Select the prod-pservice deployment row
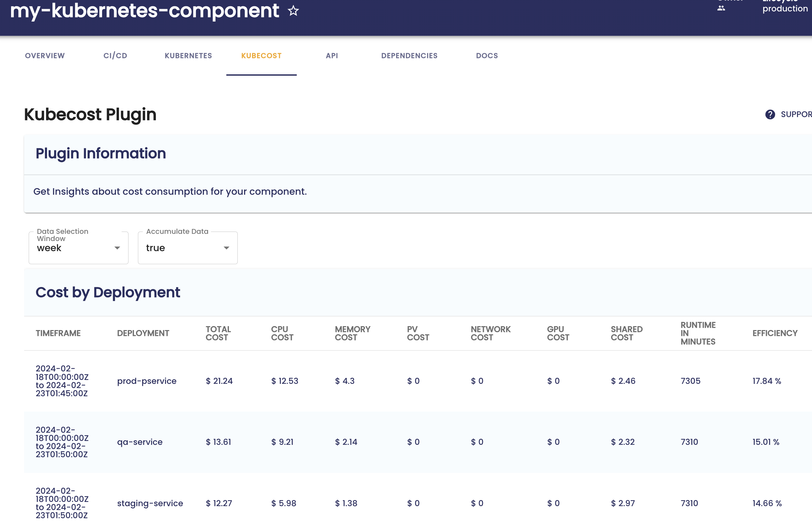812x529 pixels. pos(147,381)
